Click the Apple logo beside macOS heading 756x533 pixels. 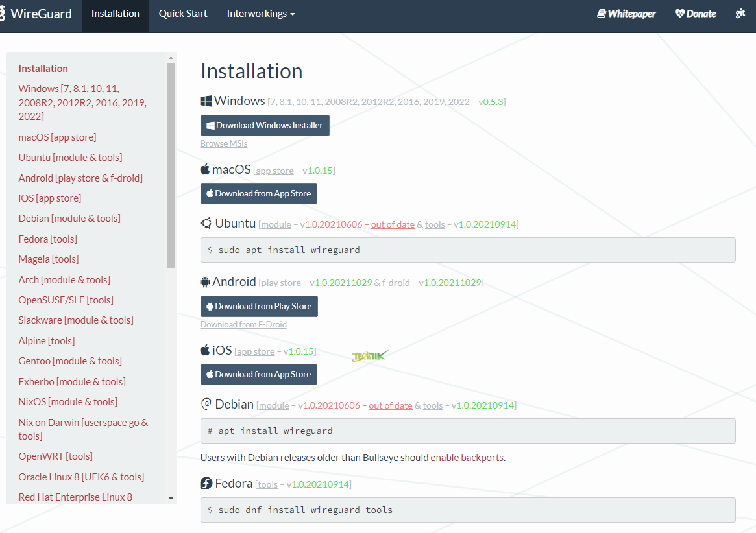pos(205,169)
